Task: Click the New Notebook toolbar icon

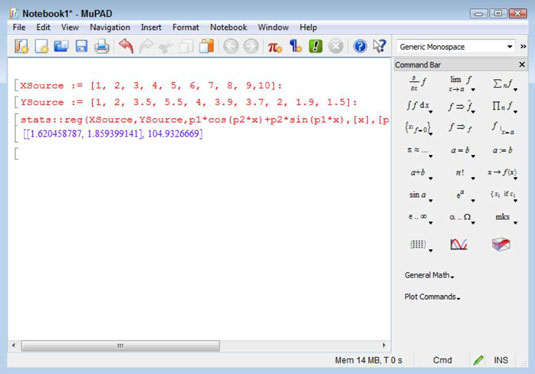Action: [21, 46]
